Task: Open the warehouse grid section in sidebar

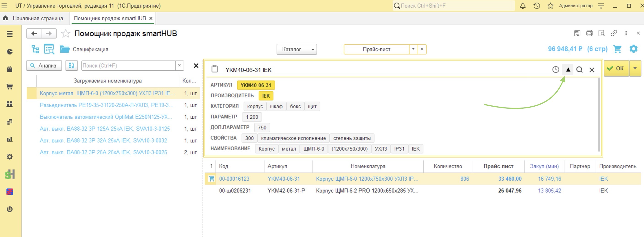Action: pos(10,104)
